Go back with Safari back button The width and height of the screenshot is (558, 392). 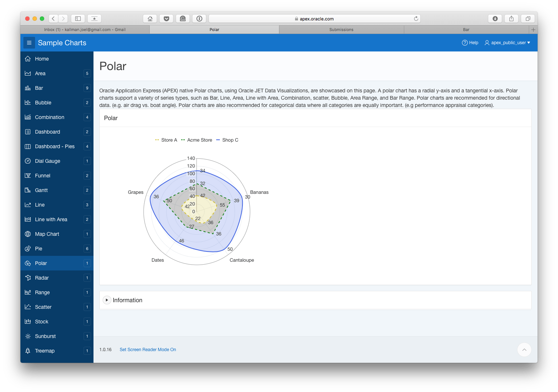click(53, 19)
